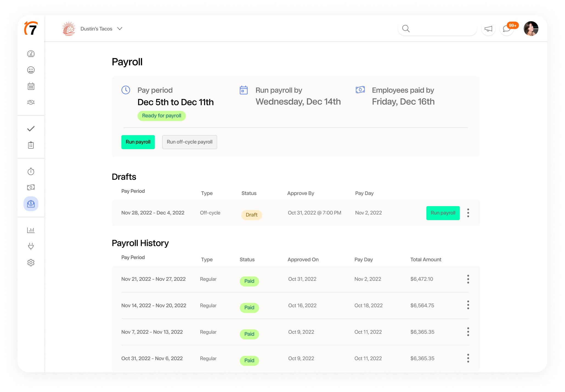Viewport: 565px width, 392px height.
Task: Open the checkmark tasks sidebar icon
Action: point(31,129)
